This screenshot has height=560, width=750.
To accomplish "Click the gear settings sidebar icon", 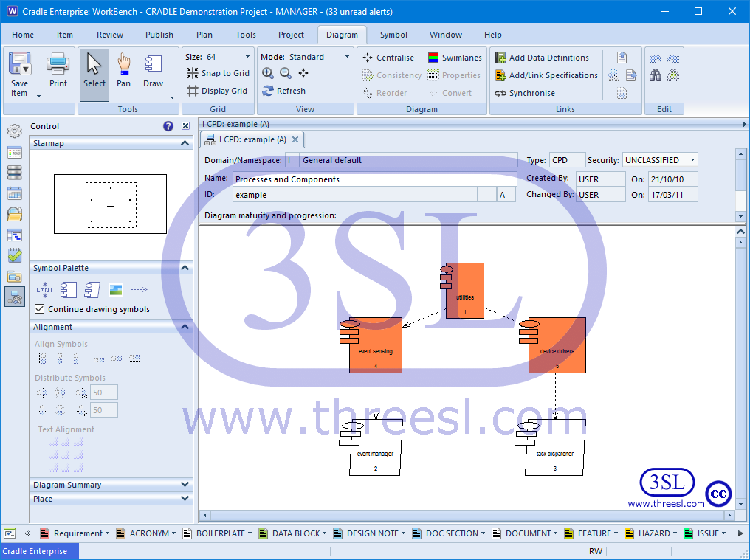I will coord(15,131).
